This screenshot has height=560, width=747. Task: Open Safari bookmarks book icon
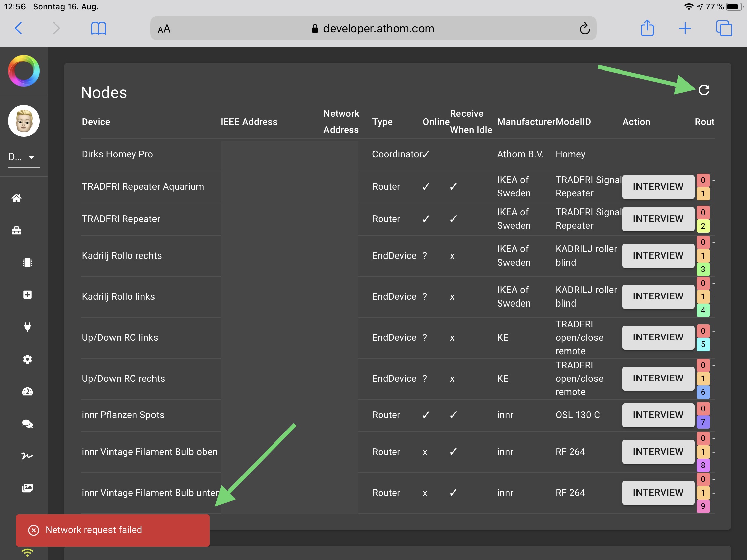99,28
